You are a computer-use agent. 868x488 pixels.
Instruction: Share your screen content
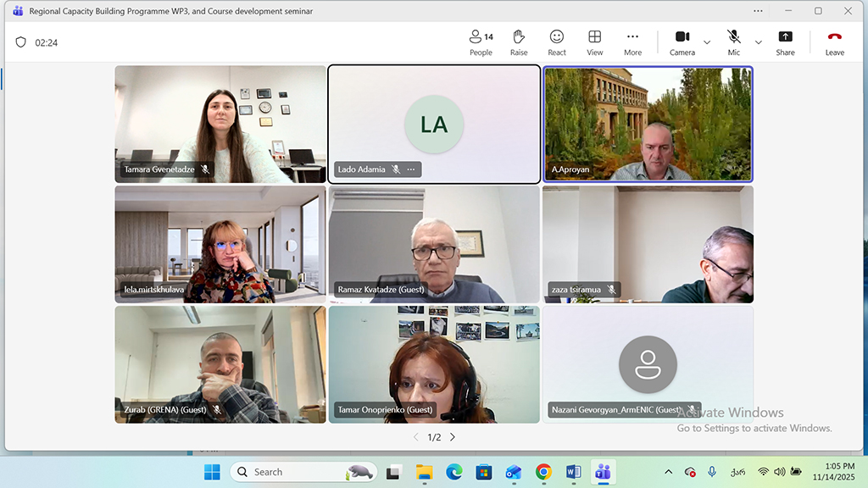tap(785, 42)
